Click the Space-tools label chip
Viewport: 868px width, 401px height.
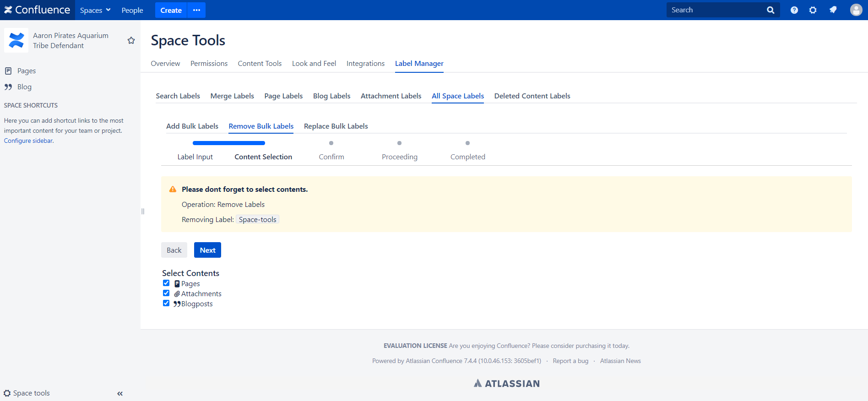pos(257,220)
